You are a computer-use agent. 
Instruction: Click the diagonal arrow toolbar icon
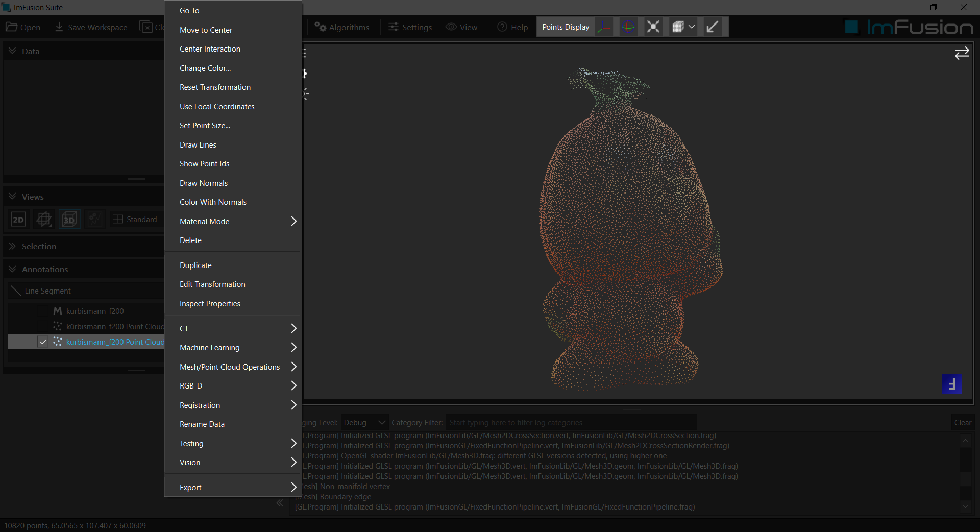(712, 27)
